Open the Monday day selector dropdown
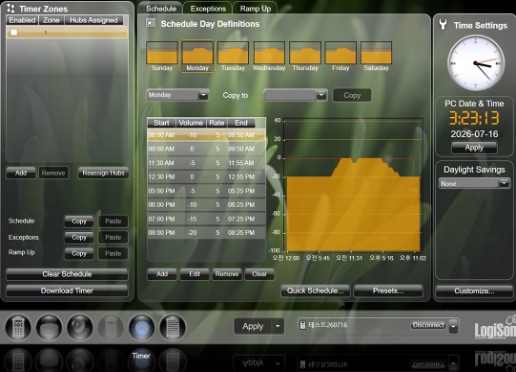This screenshot has height=372, width=516. click(x=178, y=95)
